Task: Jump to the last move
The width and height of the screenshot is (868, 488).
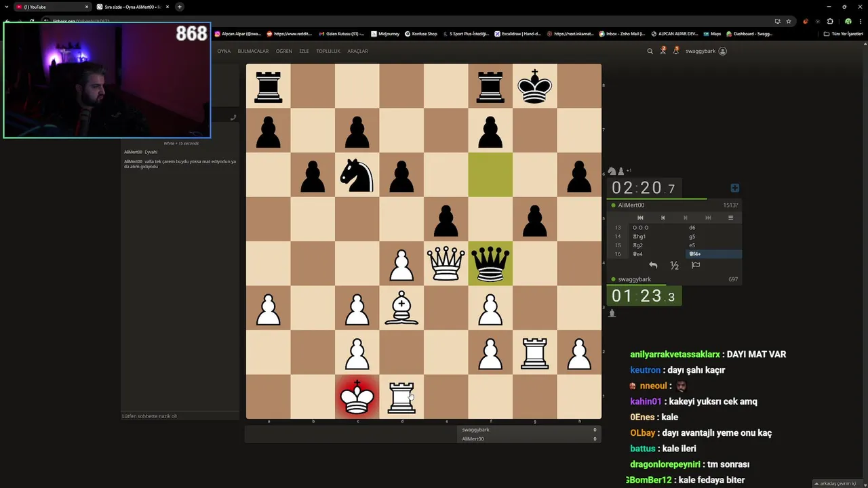Action: [708, 218]
